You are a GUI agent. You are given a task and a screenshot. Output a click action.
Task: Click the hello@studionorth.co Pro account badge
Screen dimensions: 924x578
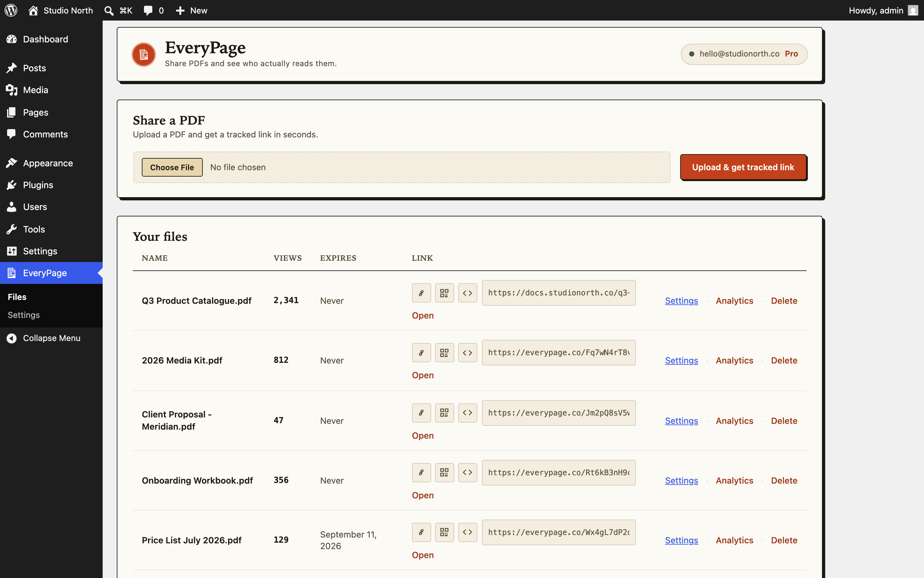(x=744, y=54)
